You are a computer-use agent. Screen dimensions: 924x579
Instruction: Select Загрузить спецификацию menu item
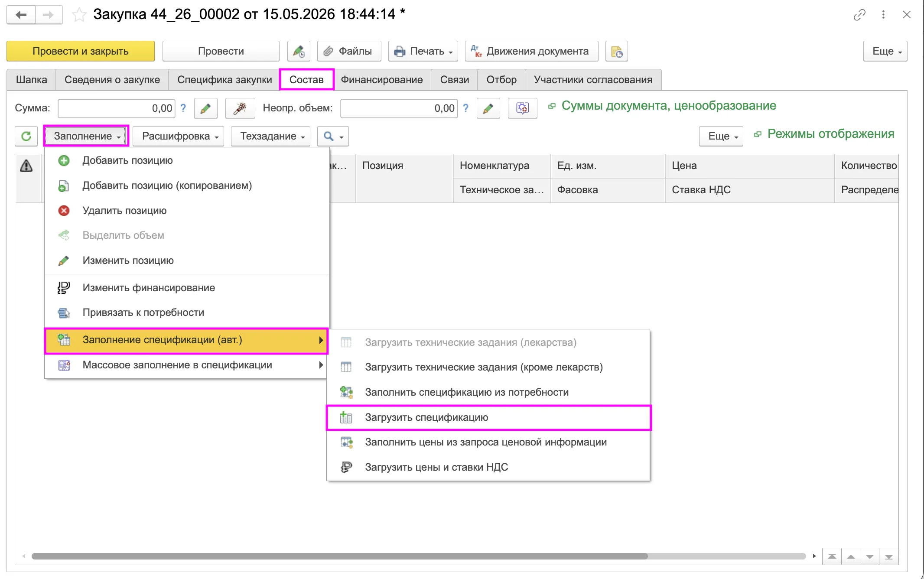pos(488,417)
